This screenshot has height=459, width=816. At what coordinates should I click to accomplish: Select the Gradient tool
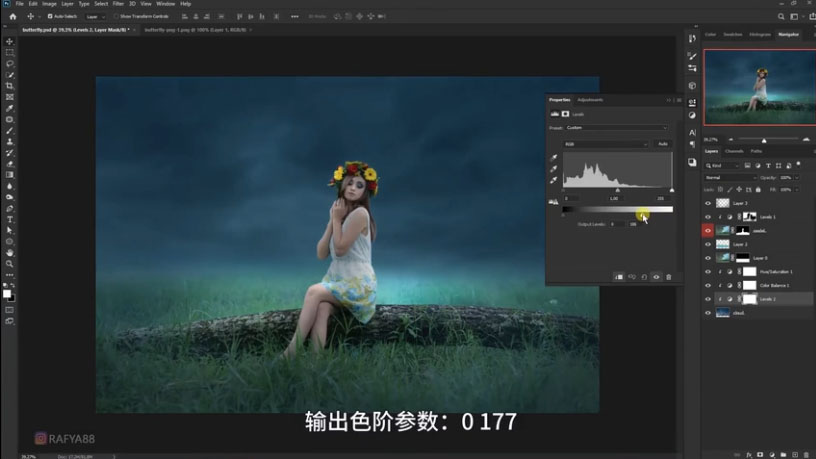9,175
